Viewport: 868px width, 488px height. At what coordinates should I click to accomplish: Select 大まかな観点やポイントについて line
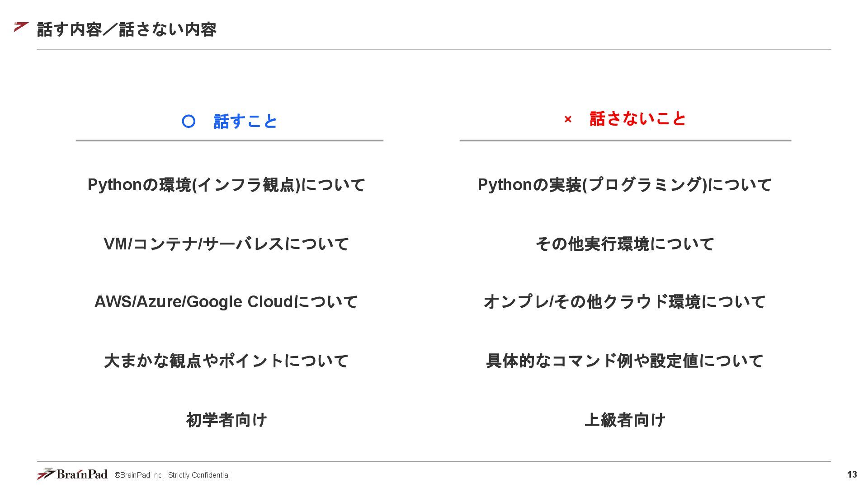pos(226,361)
